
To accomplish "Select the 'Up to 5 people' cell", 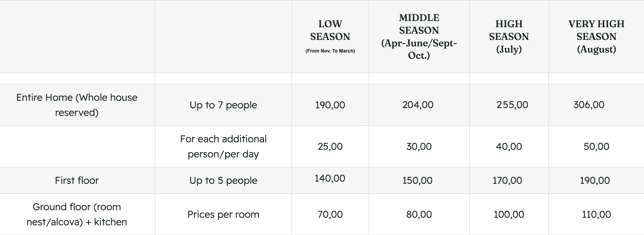I will tap(223, 180).
